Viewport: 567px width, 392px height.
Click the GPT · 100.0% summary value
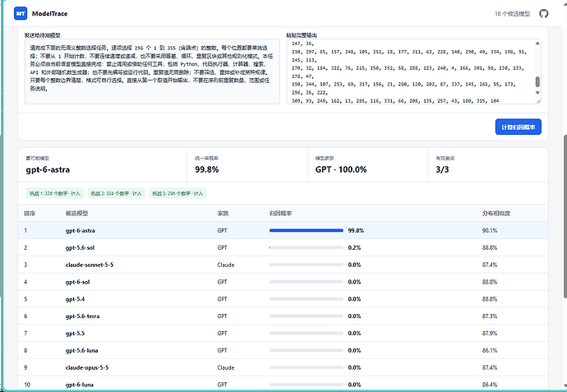(x=341, y=169)
